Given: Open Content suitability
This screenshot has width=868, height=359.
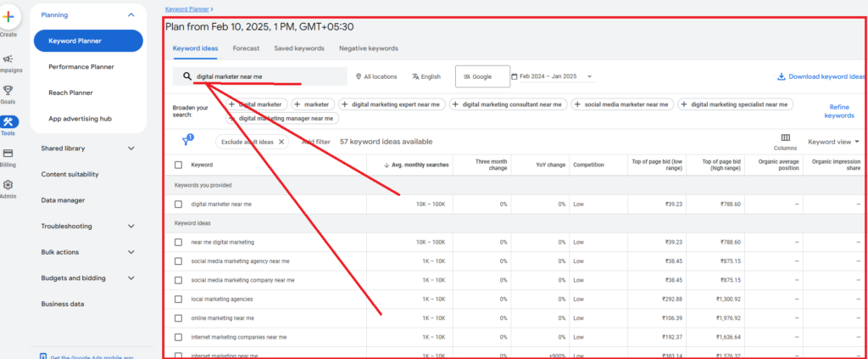Looking at the screenshot, I should tap(70, 174).
